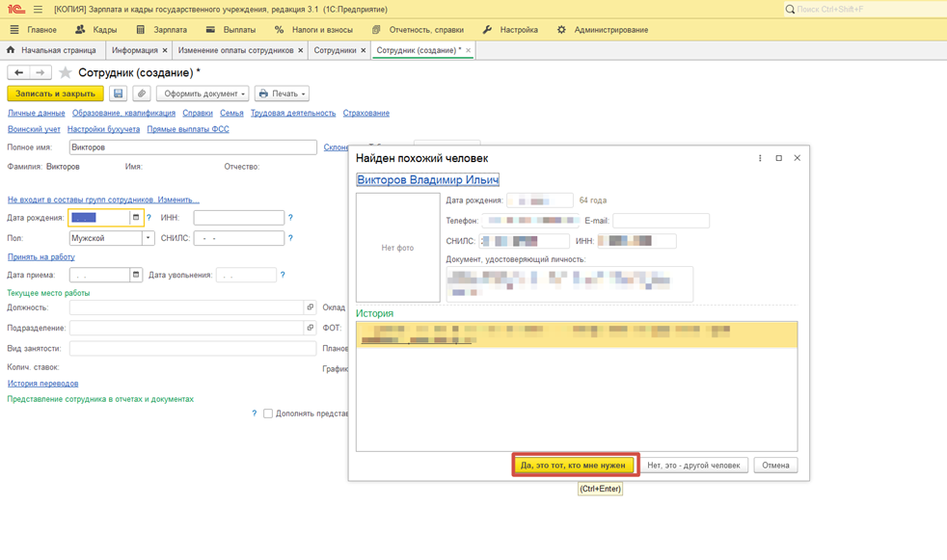Open Воинский учет link
The width and height of the screenshot is (947, 560).
pyautogui.click(x=34, y=129)
